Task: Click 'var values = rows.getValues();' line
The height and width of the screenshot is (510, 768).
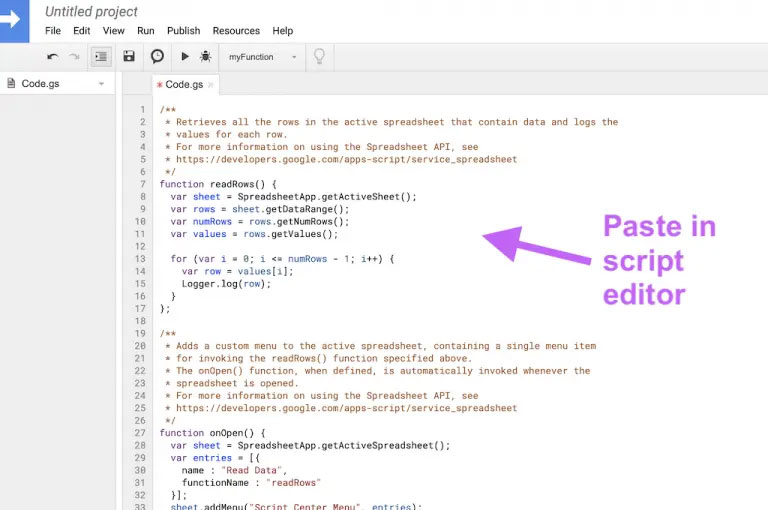Action: [254, 234]
